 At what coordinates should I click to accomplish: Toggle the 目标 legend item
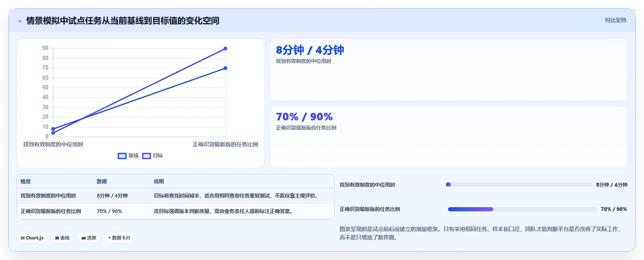click(x=153, y=156)
